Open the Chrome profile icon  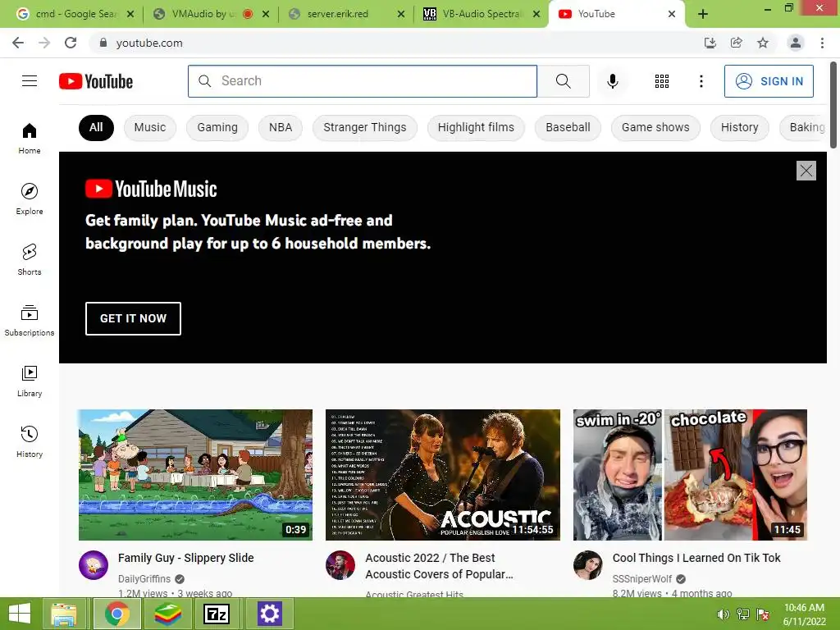pyautogui.click(x=796, y=43)
